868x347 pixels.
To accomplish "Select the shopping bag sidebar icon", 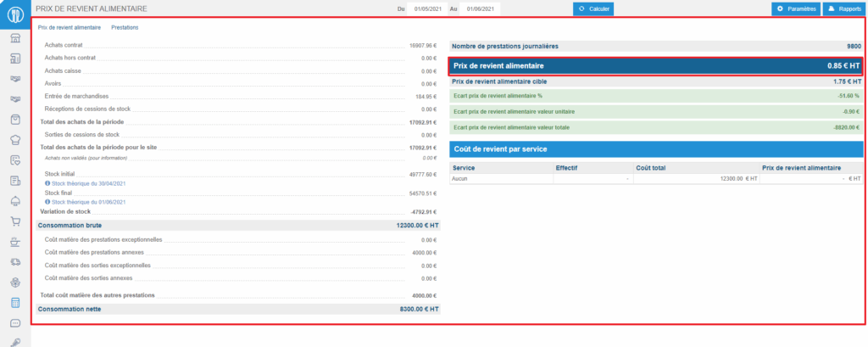I will pyautogui.click(x=15, y=120).
